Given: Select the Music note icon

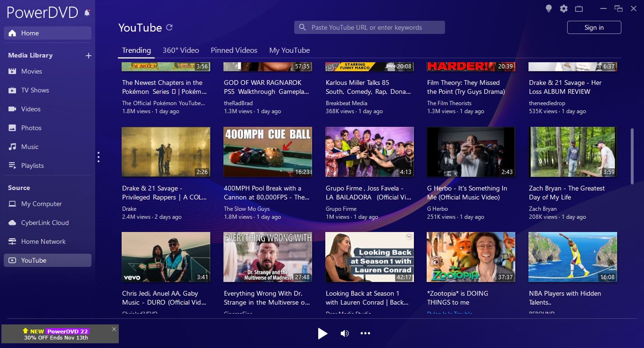Looking at the screenshot, I should [12, 147].
